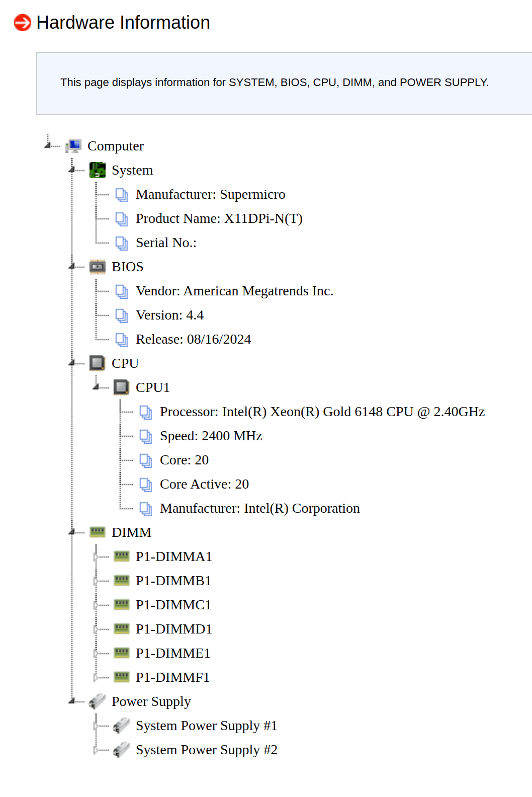
Task: Click the Hardware Information page title
Action: pyautogui.click(x=123, y=23)
